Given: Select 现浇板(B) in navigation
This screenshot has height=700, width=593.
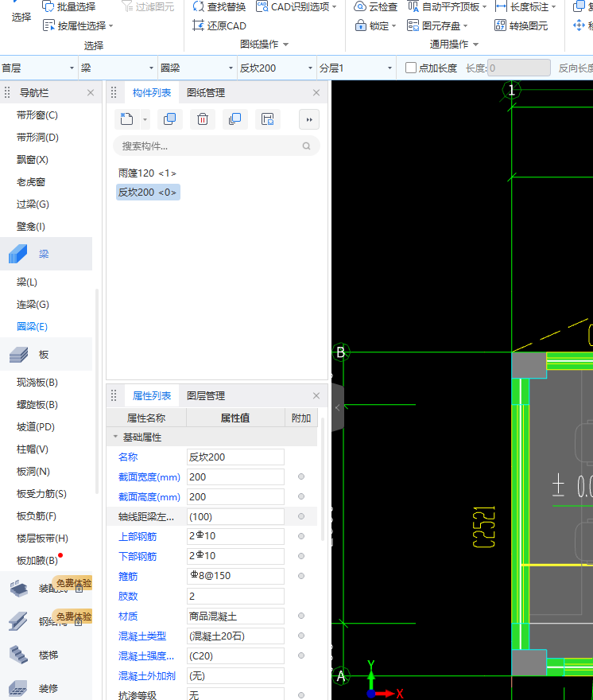Looking at the screenshot, I should (x=37, y=382).
